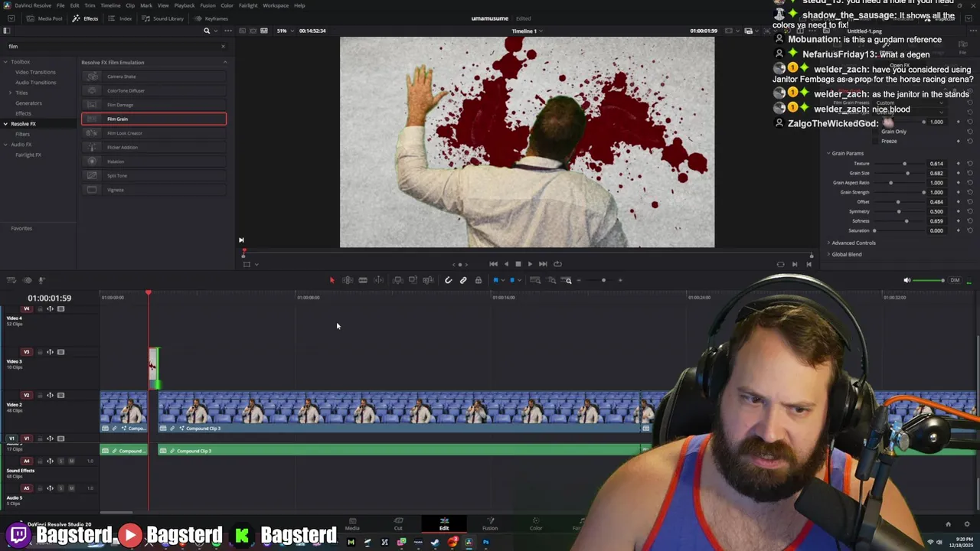Image resolution: width=980 pixels, height=551 pixels.
Task: Clear the 'film' search field
Action: (224, 46)
